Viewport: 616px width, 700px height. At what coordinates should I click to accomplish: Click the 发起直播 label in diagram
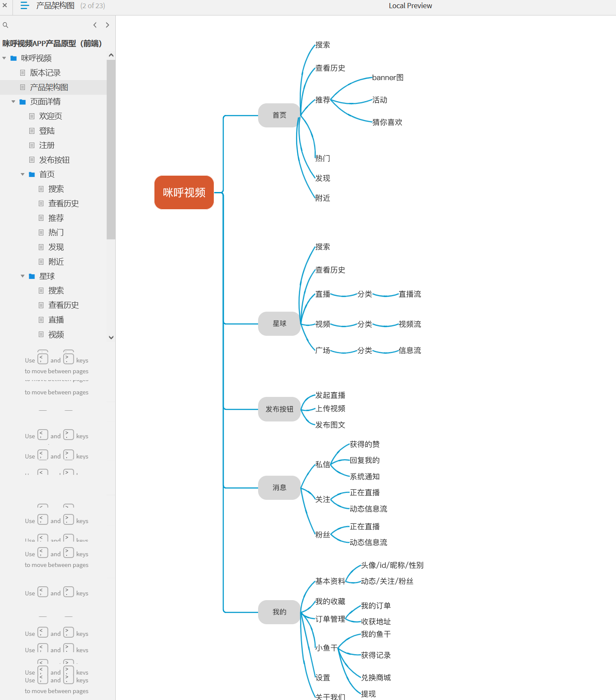click(330, 395)
